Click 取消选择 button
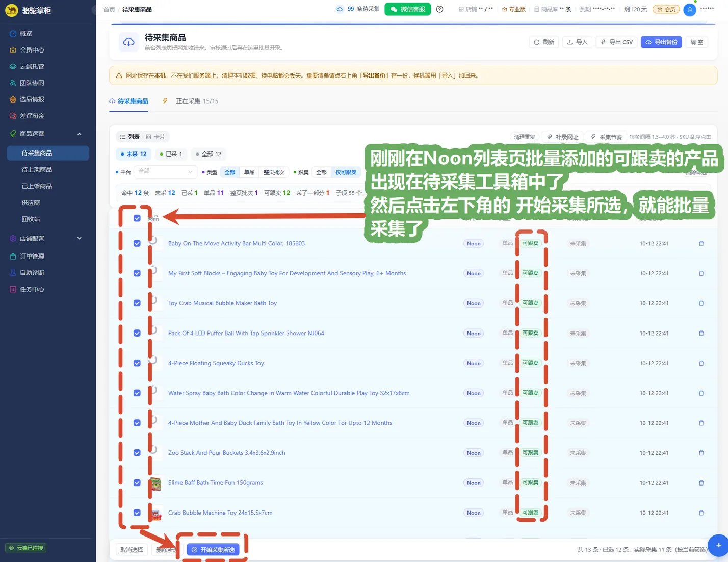 pyautogui.click(x=132, y=550)
